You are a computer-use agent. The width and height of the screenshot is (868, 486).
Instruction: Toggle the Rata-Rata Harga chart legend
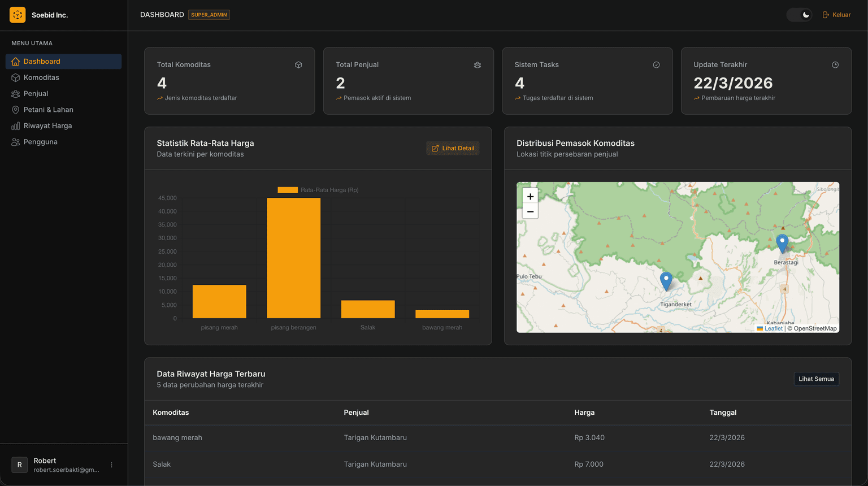[x=318, y=190]
